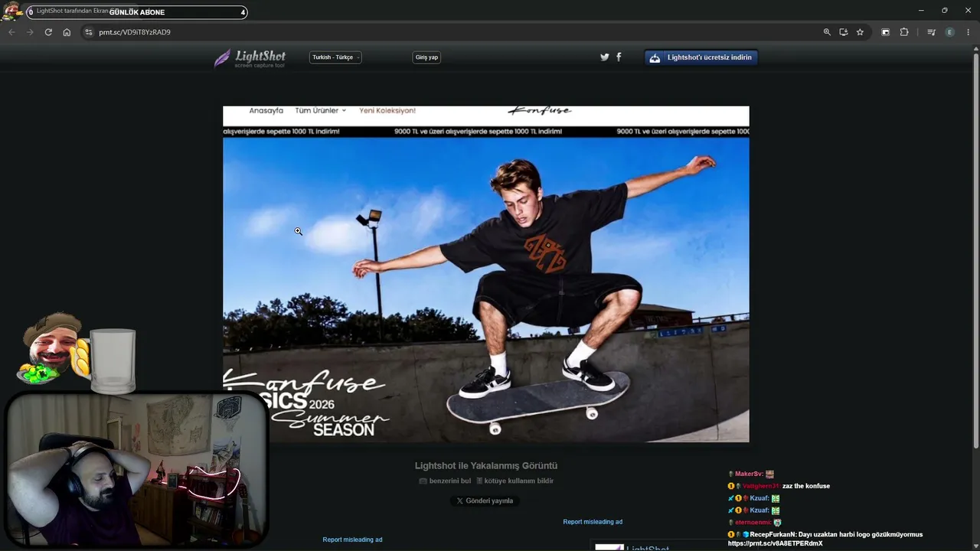Click the browser forward arrow

click(30, 32)
